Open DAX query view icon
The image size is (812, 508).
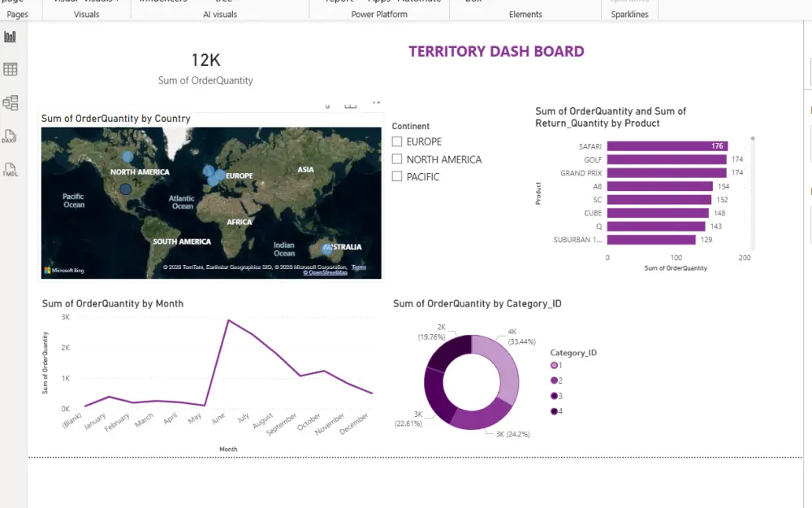9,137
